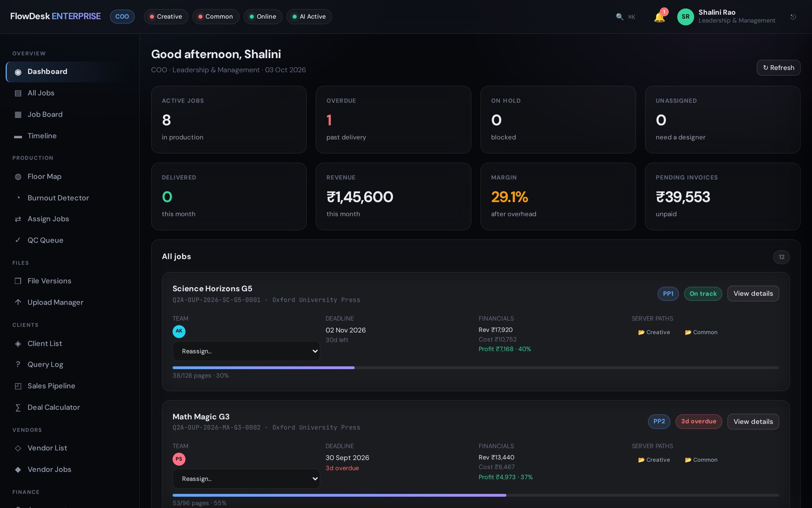The image size is (812, 508).
Task: Click the Assign Jobs arrows icon
Action: [x=18, y=219]
